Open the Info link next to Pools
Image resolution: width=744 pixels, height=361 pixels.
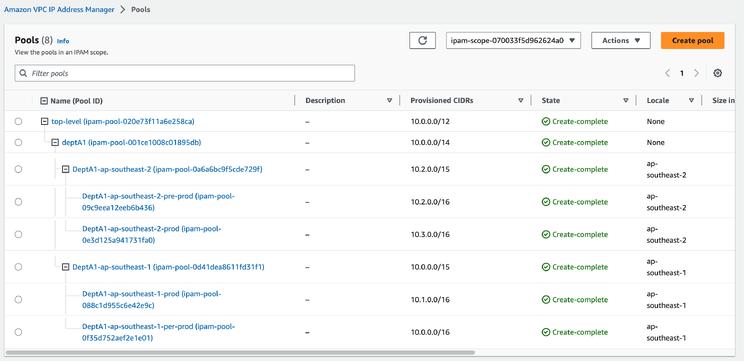point(63,41)
